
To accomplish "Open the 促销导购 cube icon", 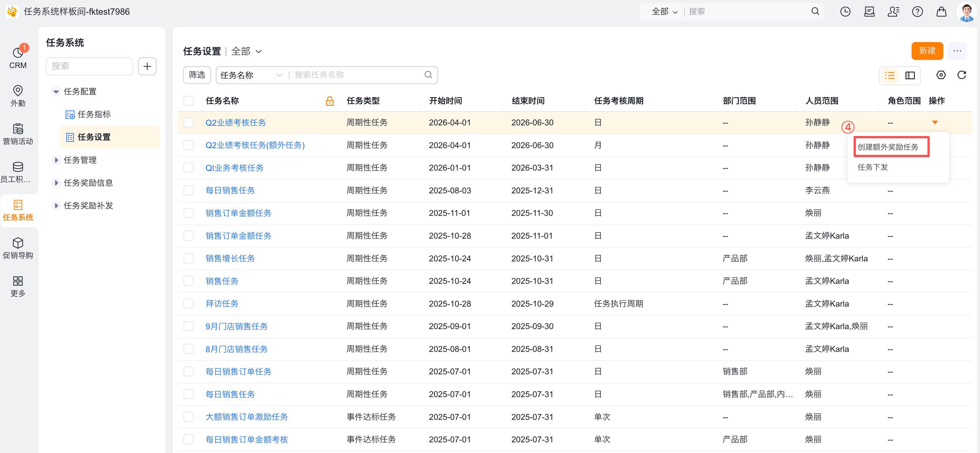I will (18, 248).
